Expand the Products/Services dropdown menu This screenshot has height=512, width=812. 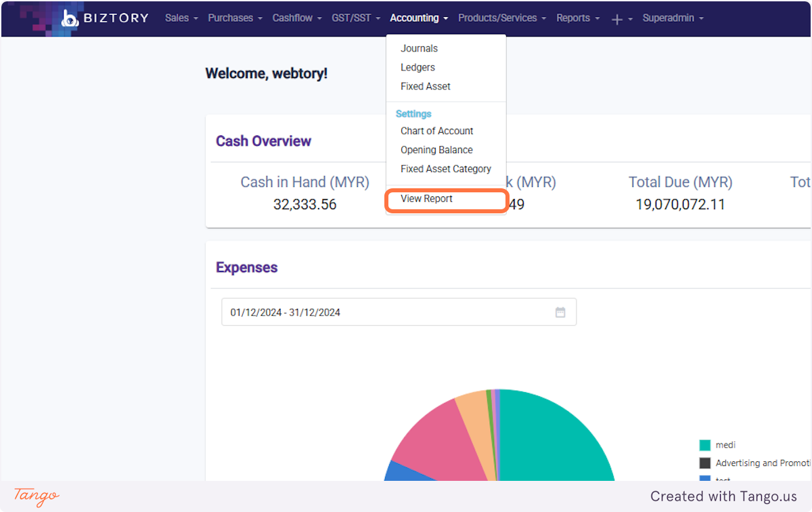[x=502, y=18]
